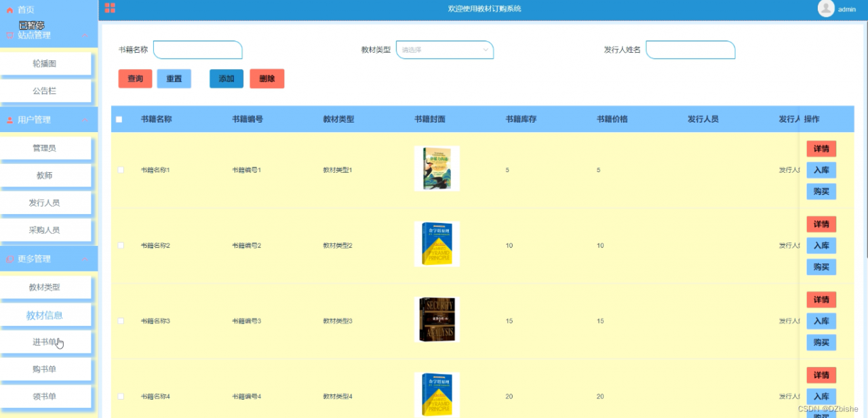868x418 pixels.
Task: Click the home icon beside 首页
Action: (x=9, y=10)
